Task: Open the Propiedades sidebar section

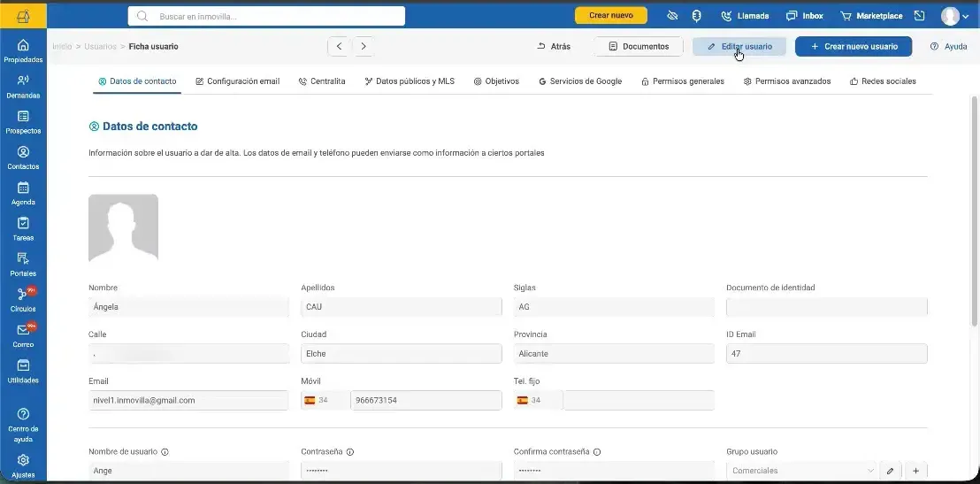Action: click(x=23, y=50)
